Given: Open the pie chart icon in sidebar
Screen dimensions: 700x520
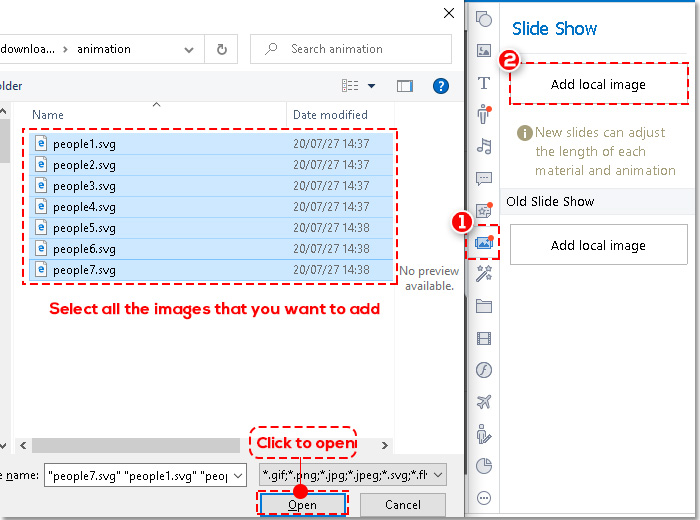Looking at the screenshot, I should tap(484, 466).
